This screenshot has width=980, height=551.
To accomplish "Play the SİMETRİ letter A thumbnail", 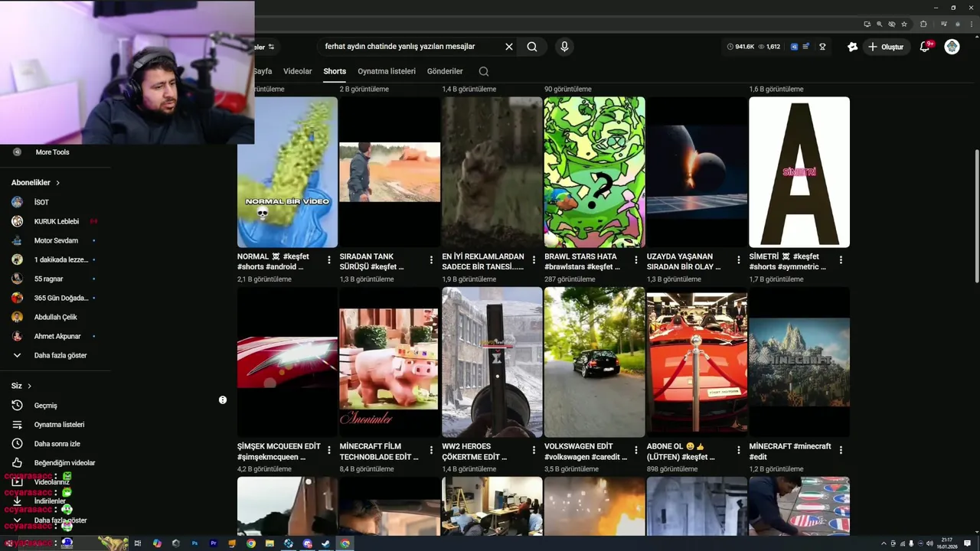I will (x=799, y=172).
